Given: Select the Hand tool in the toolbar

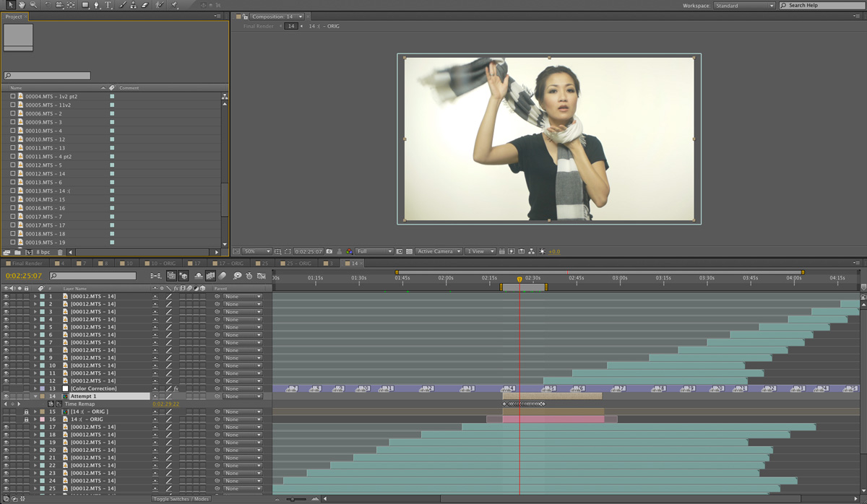Looking at the screenshot, I should point(22,5).
